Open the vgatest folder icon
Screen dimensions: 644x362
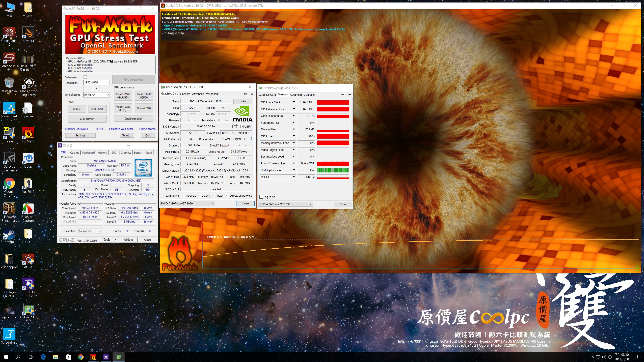(x=28, y=10)
